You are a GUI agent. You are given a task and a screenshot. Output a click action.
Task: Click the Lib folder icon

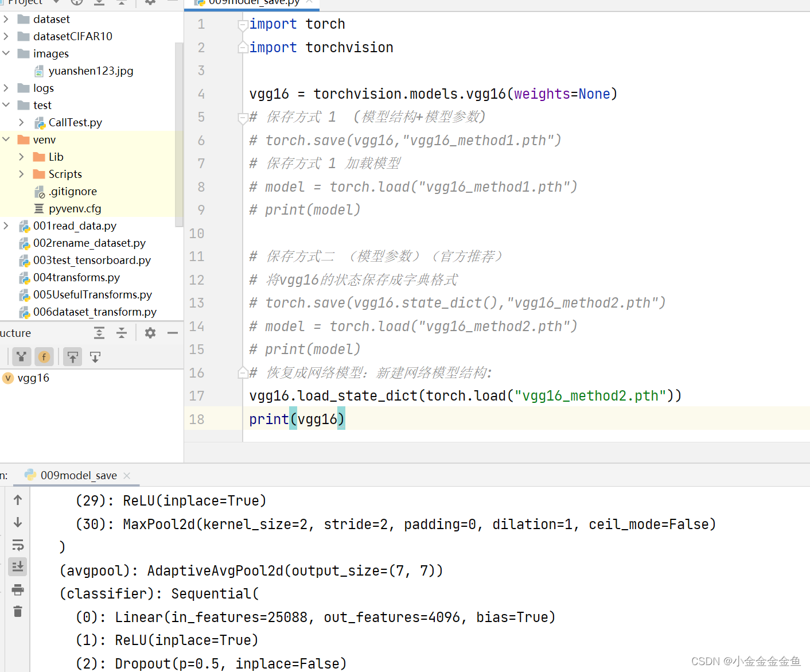pyautogui.click(x=39, y=157)
